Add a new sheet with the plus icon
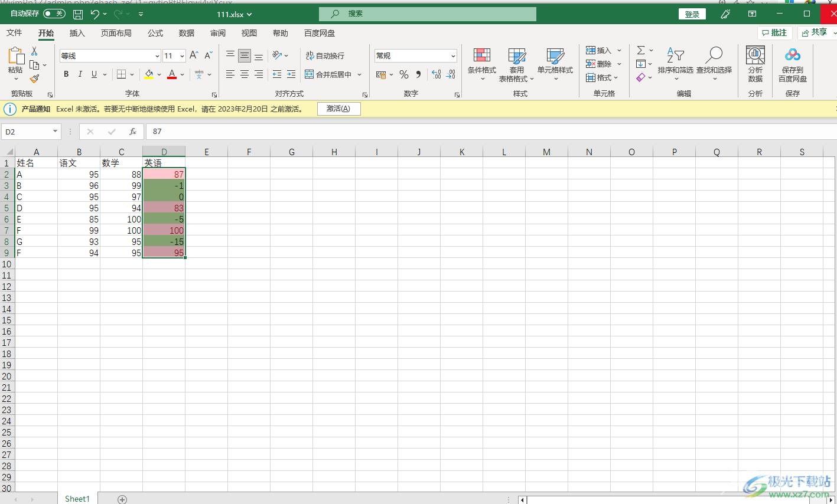Image resolution: width=837 pixels, height=504 pixels. (122, 499)
